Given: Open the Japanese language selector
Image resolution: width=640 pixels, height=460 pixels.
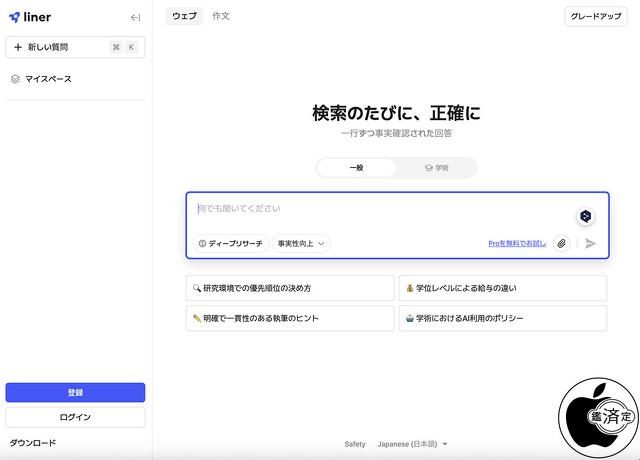Looking at the screenshot, I should tap(412, 444).
